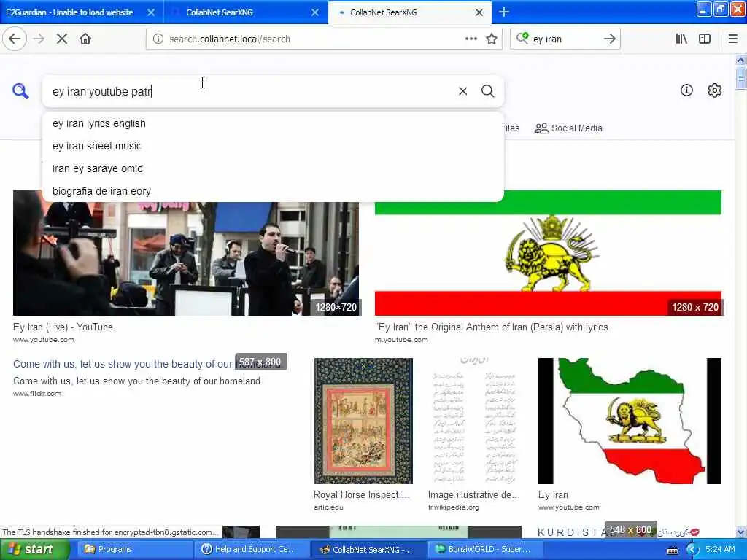Submit the 'ey iran' toolbar search arrow
The image size is (747, 560).
pos(609,39)
